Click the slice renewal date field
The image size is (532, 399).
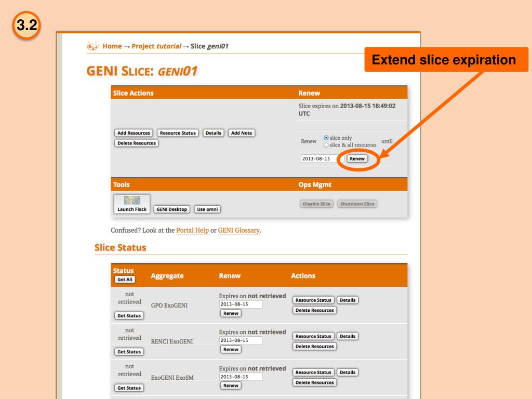(322, 158)
